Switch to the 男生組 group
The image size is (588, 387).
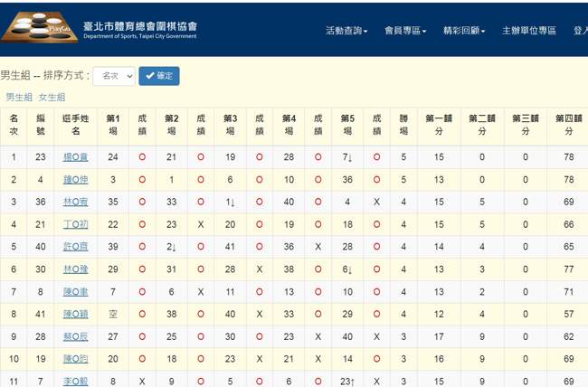tap(19, 97)
